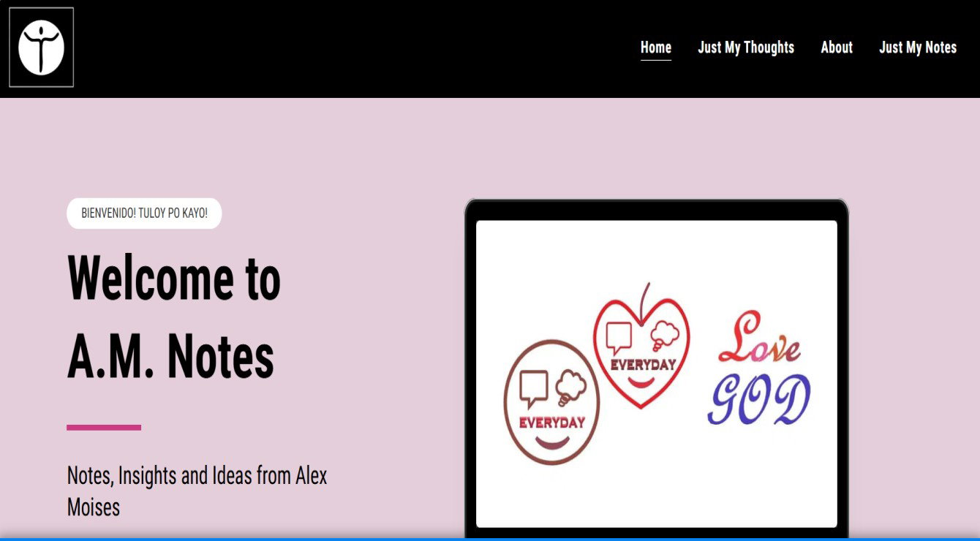The height and width of the screenshot is (541, 980).
Task: Open the Just My Notes section
Action: click(918, 48)
